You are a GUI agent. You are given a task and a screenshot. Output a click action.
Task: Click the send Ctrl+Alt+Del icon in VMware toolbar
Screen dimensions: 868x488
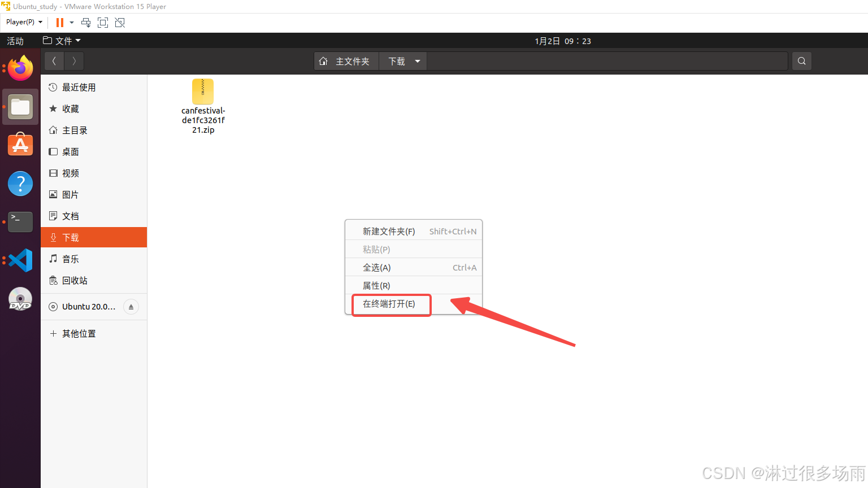pyautogui.click(x=86, y=23)
